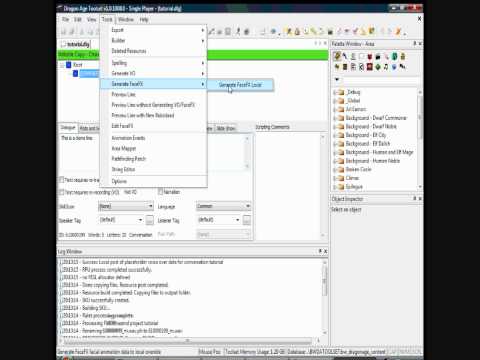Switch to the Slide Show tab
Viewport: 480px width, 360px height.
click(226, 128)
